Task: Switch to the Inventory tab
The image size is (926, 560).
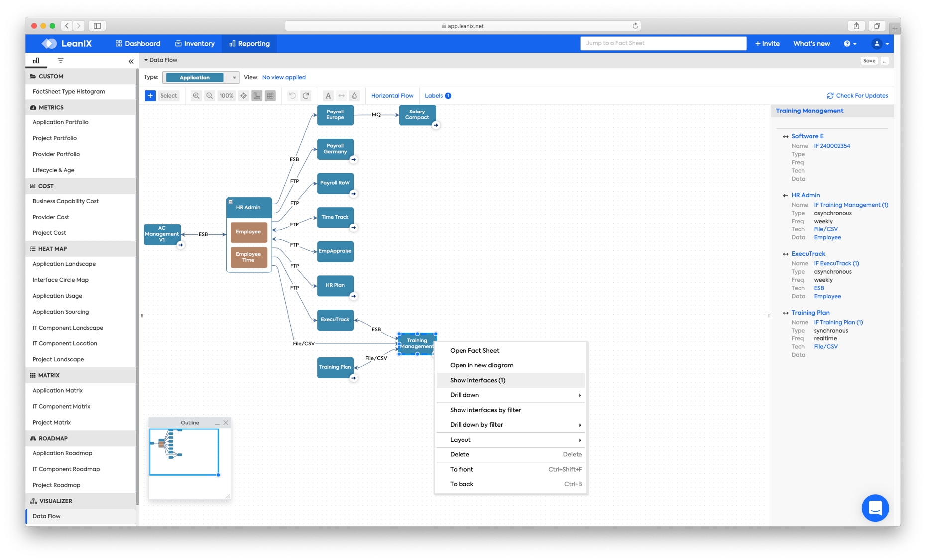Action: click(195, 43)
